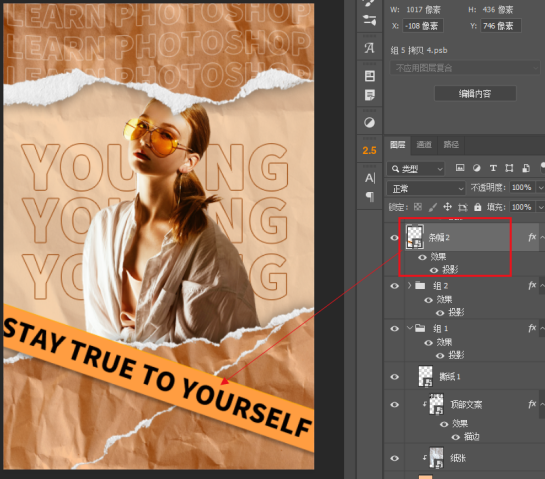Open the Brush Settings panel icon
The image size is (545, 479).
[369, 20]
